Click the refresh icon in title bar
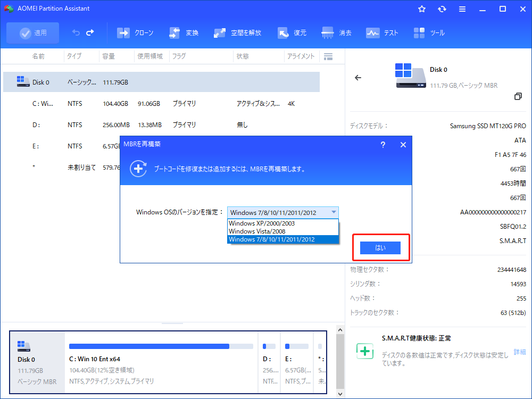532x399 pixels. 442,9
